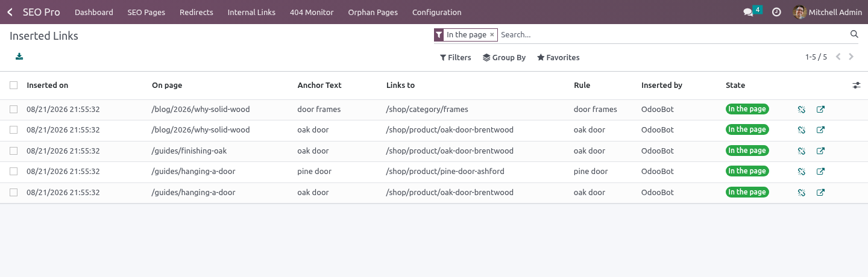Click unlink icon for hanging-a-door oak door row
The height and width of the screenshot is (277, 868).
pos(802,193)
